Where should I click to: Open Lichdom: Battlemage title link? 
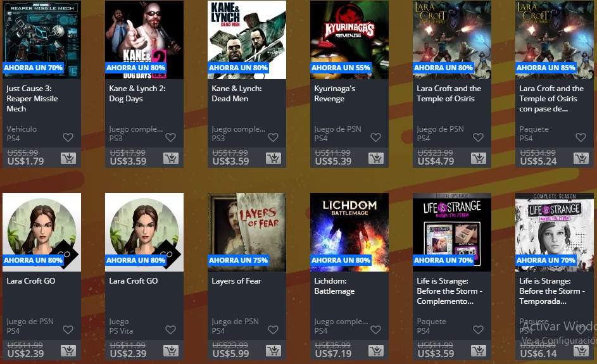(x=334, y=286)
